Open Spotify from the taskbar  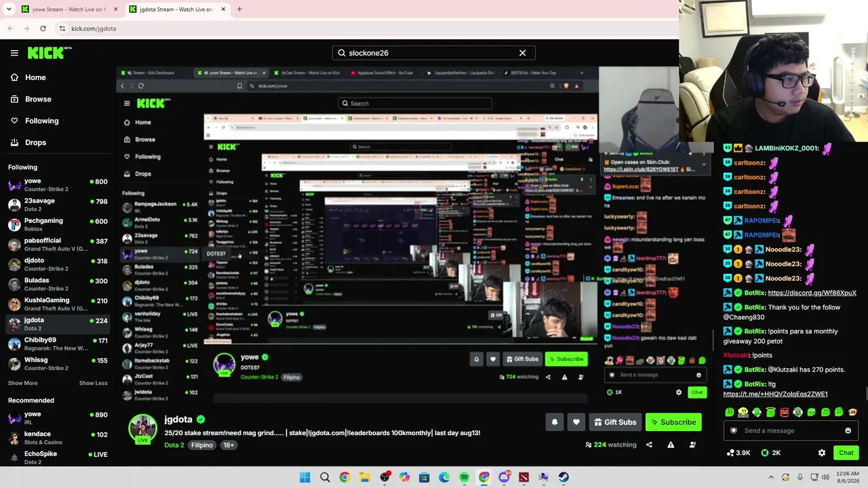coord(464,477)
